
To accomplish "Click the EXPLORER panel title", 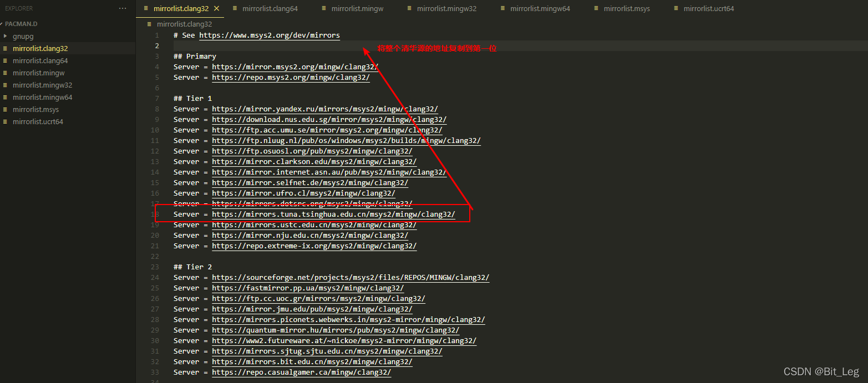I will pos(19,8).
